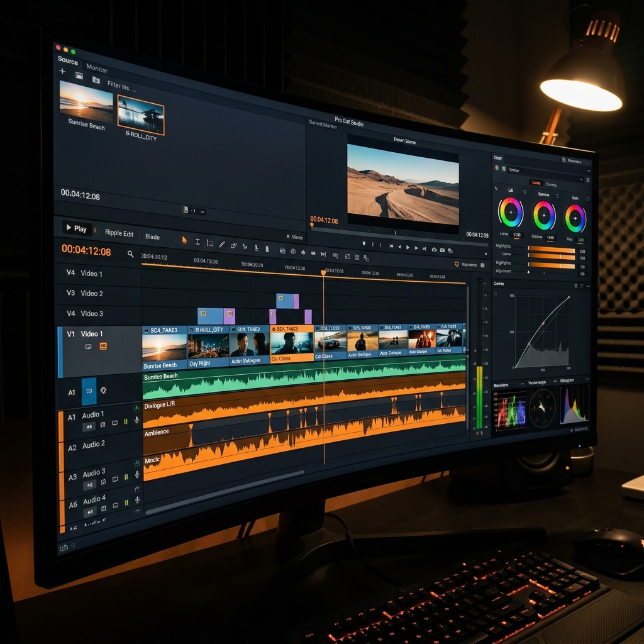Adjust the Gamma color wheel

[x=544, y=215]
